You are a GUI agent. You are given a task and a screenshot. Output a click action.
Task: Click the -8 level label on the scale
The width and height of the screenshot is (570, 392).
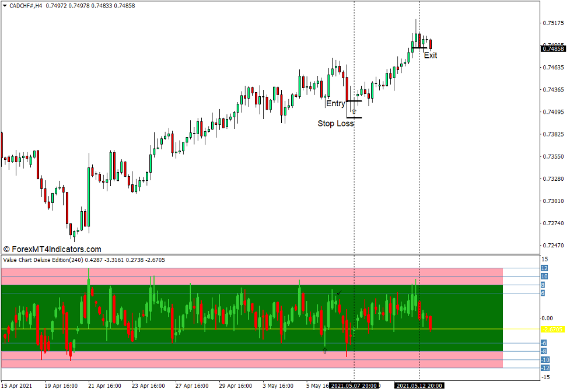543,351
